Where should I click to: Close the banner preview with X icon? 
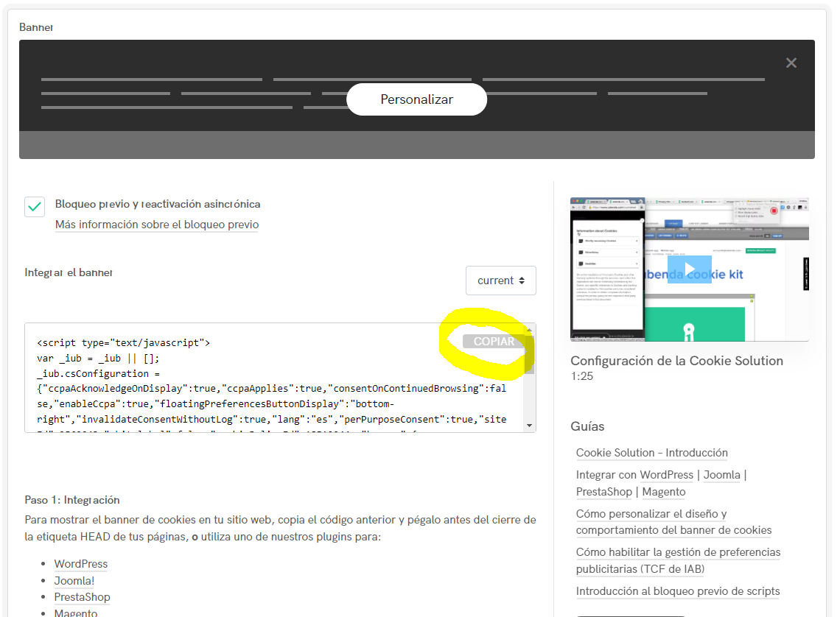pos(791,63)
